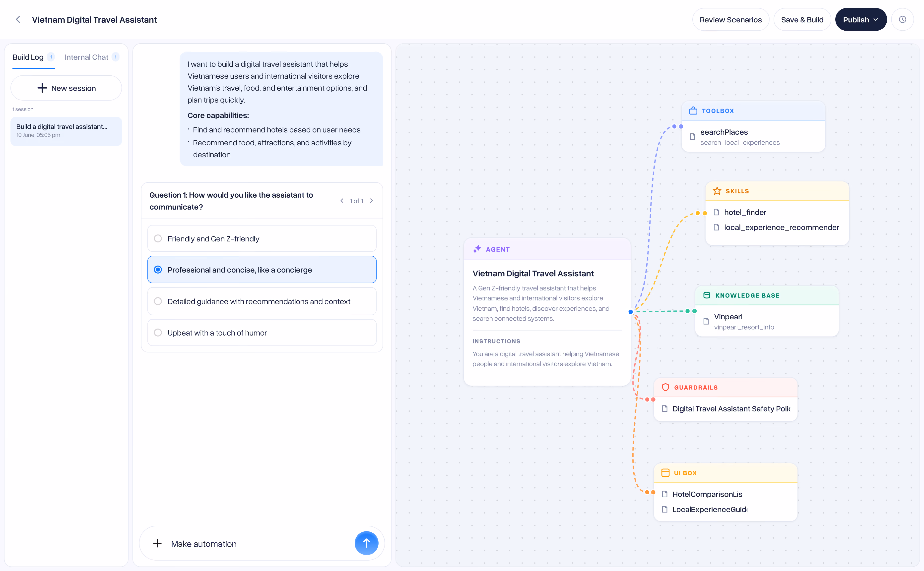
Task: Click the Safety Policy document icon
Action: point(664,409)
